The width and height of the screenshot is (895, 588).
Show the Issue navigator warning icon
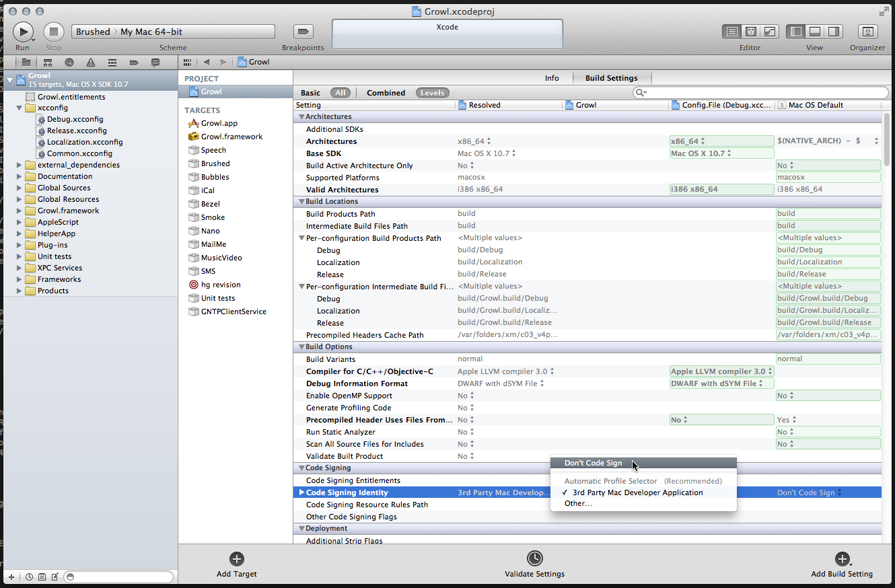[91, 62]
